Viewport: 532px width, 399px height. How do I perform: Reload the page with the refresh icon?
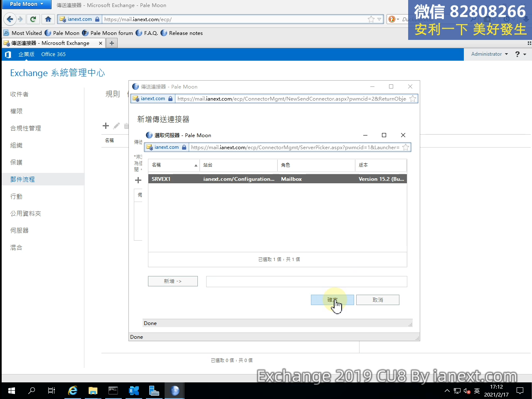(x=33, y=19)
